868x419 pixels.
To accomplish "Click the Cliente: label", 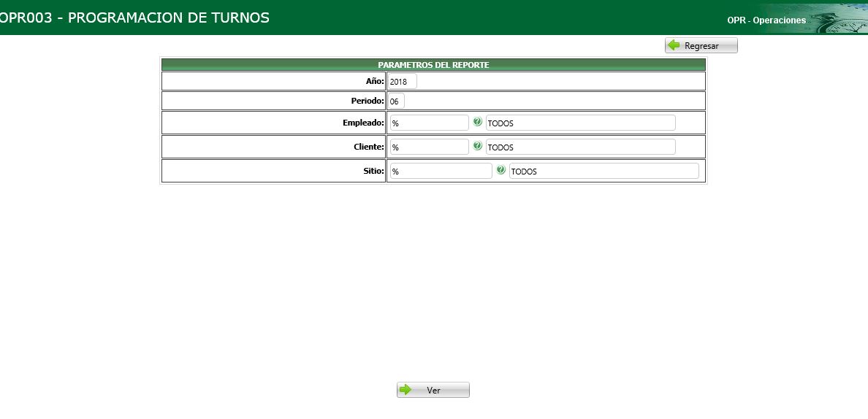I will (369, 147).
